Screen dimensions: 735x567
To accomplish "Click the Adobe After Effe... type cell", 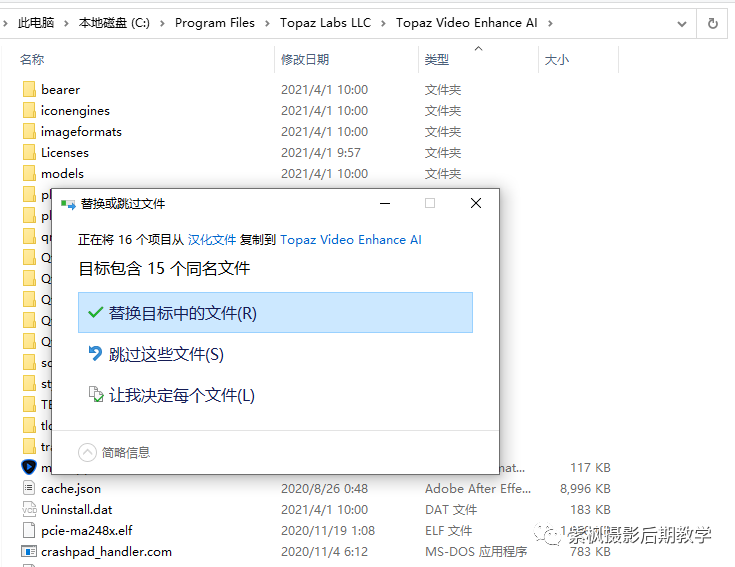I will point(478,489).
